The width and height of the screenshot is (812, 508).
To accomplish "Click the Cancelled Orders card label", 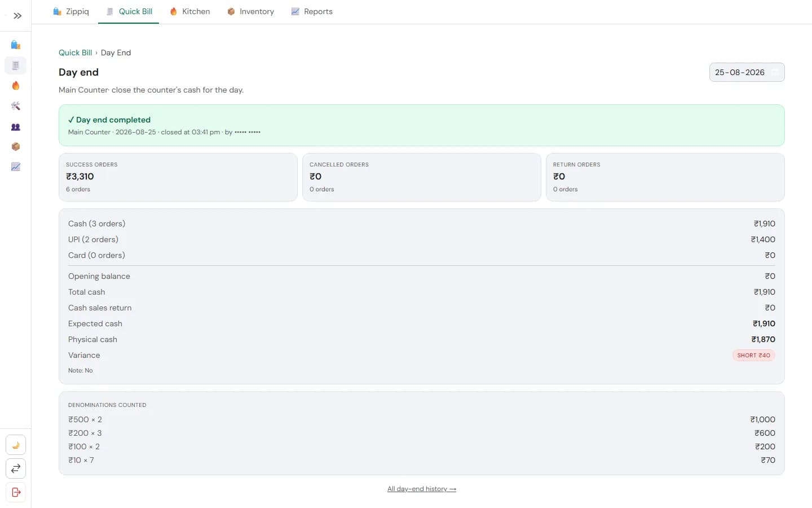I will (x=339, y=165).
